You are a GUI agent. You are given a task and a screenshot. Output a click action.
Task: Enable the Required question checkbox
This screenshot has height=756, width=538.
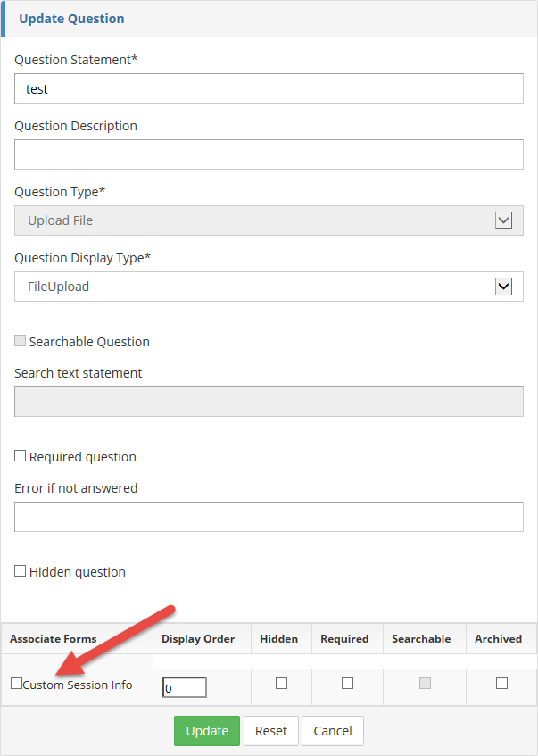(x=21, y=456)
